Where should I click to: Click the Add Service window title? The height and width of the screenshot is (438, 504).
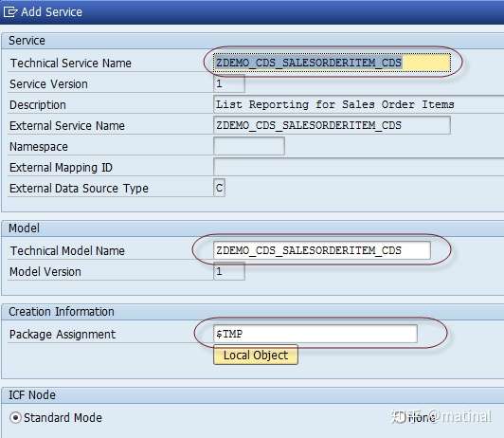pos(51,12)
